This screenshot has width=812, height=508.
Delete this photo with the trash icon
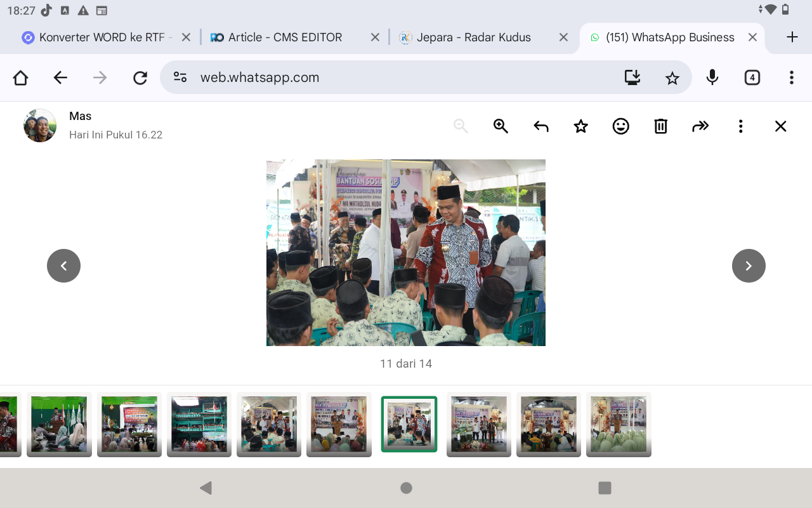[660, 126]
